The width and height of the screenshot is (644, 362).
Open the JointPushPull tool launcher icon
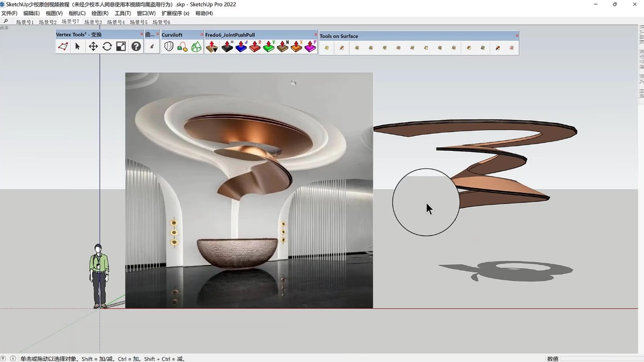(212, 47)
